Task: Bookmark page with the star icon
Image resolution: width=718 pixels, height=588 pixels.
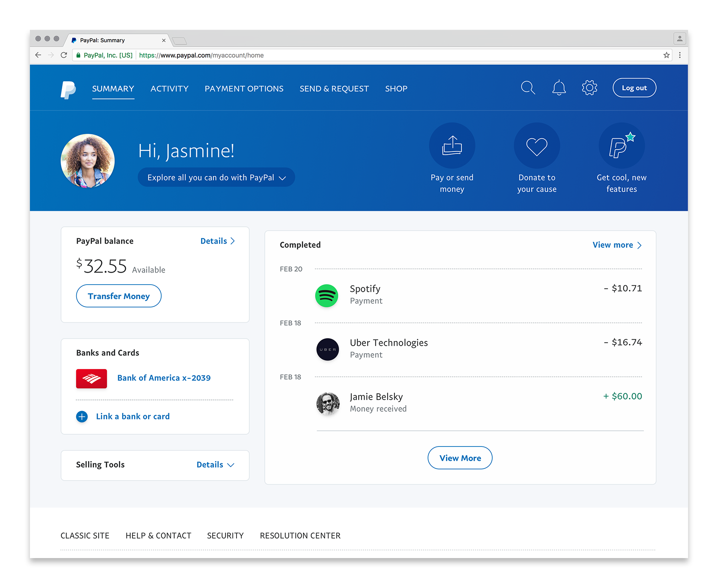Action: [x=666, y=55]
